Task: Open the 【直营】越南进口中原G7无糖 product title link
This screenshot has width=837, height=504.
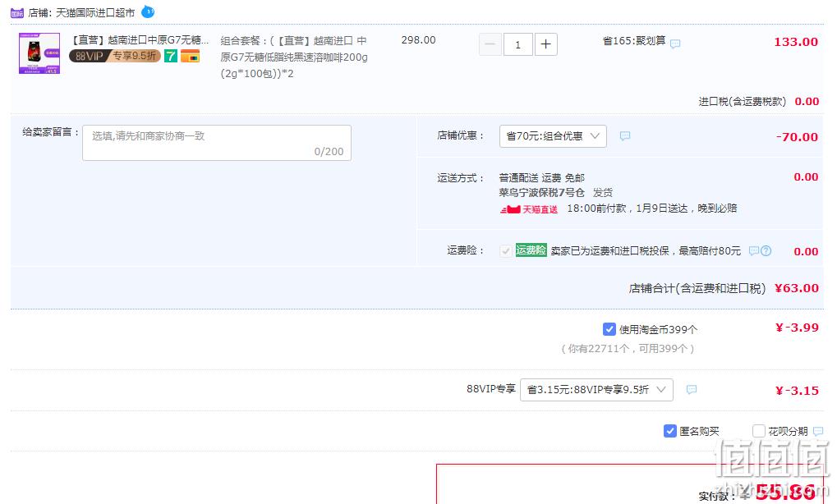Action: (x=140, y=40)
